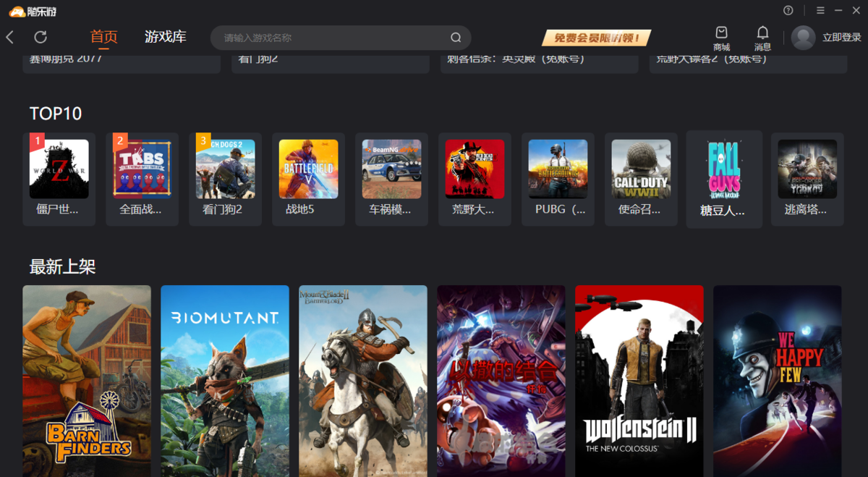Open the 以撒的结合 game cover
The width and height of the screenshot is (868, 477).
[x=501, y=381]
